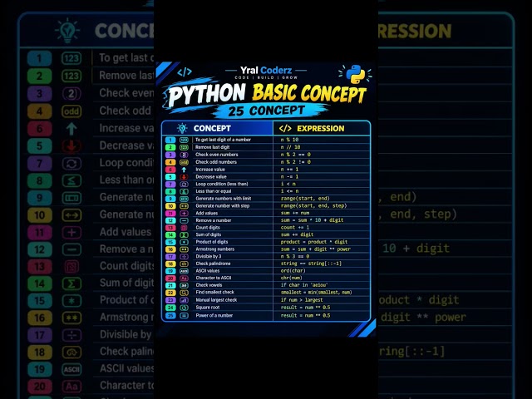Click the up arrow icon on Increase value row
Image resolution: width=532 pixels, height=399 pixels.
[x=184, y=170]
